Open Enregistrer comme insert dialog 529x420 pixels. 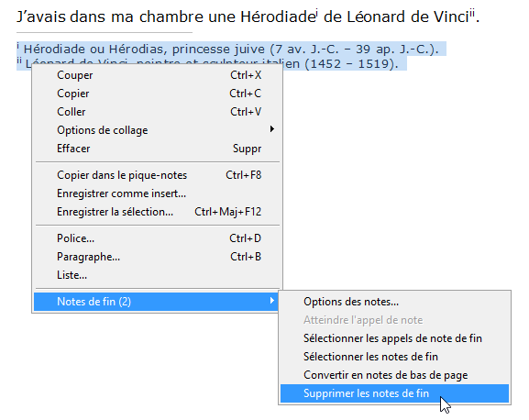(158, 193)
